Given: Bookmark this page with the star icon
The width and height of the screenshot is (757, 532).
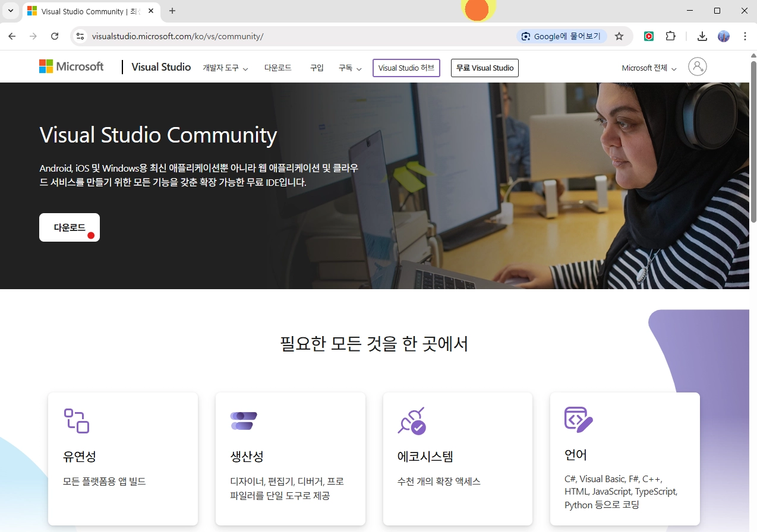Looking at the screenshot, I should coord(619,36).
